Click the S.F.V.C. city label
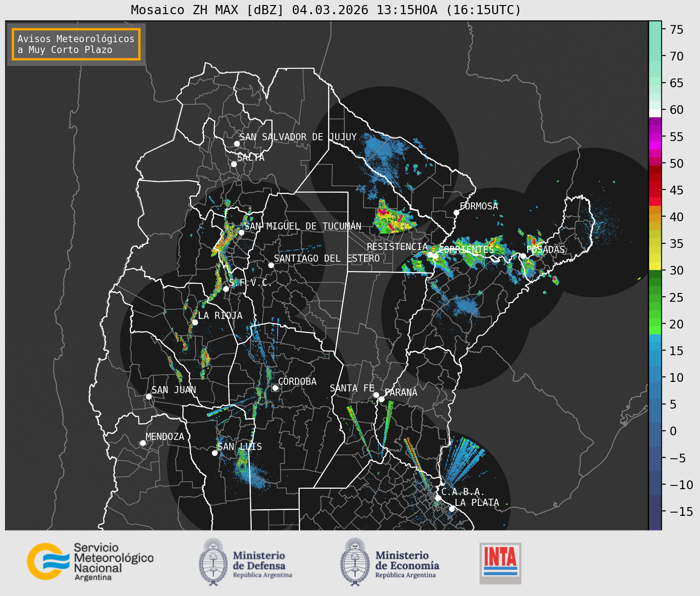 coord(250,283)
